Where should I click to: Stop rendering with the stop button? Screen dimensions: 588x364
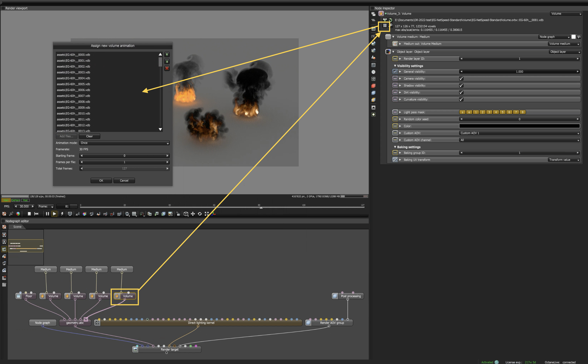point(29,214)
